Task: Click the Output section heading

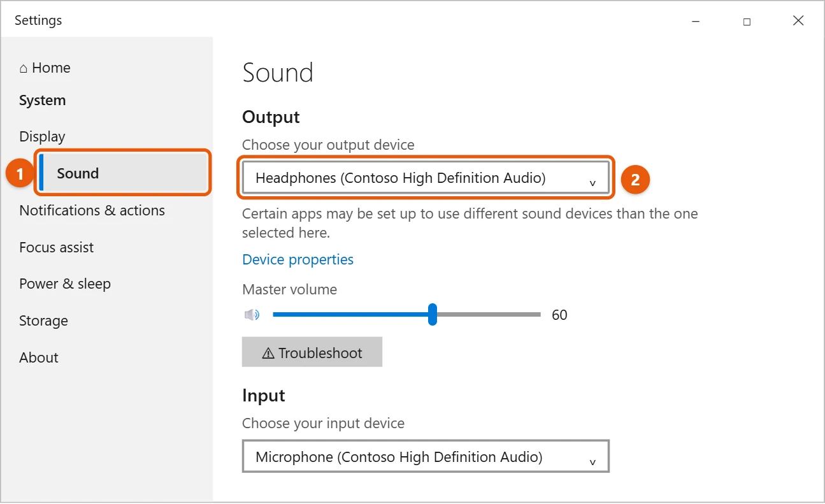Action: (271, 117)
